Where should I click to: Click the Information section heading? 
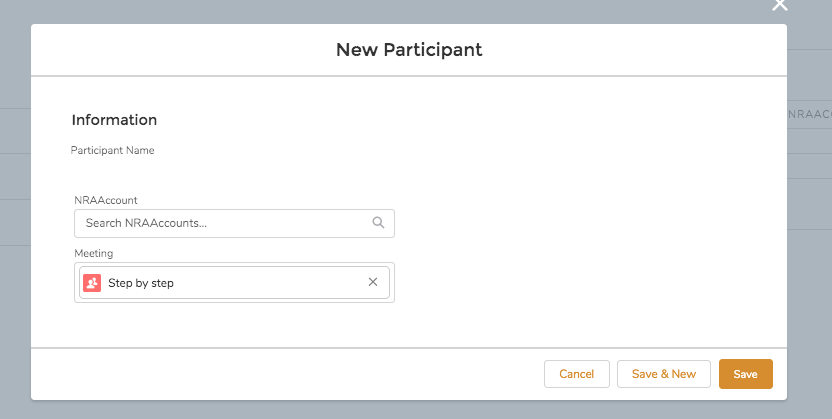(x=114, y=120)
